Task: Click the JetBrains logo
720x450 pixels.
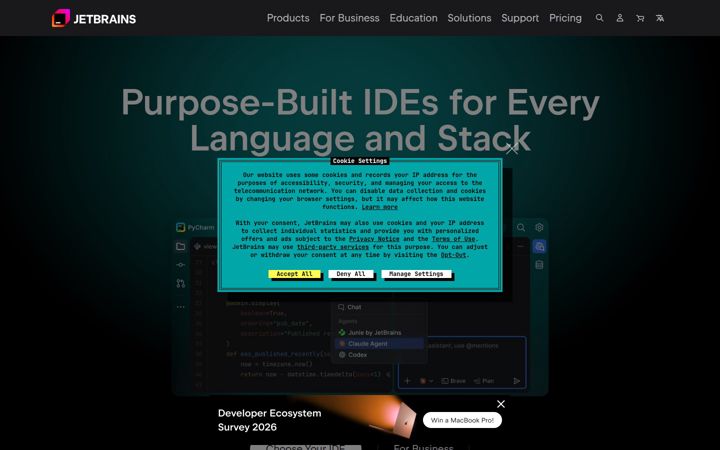Action: pos(94,18)
